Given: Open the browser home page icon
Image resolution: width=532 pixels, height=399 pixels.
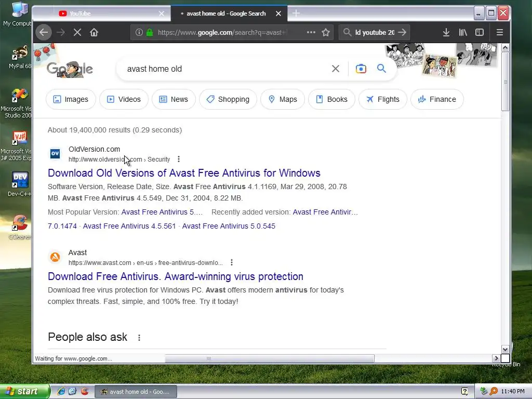Looking at the screenshot, I should pos(94,32).
